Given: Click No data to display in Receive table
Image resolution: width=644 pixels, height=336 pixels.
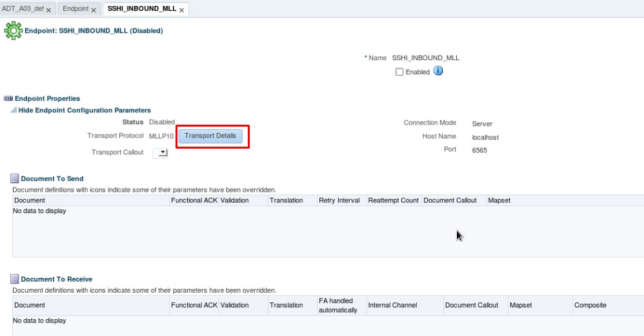Looking at the screenshot, I should coord(39,320).
